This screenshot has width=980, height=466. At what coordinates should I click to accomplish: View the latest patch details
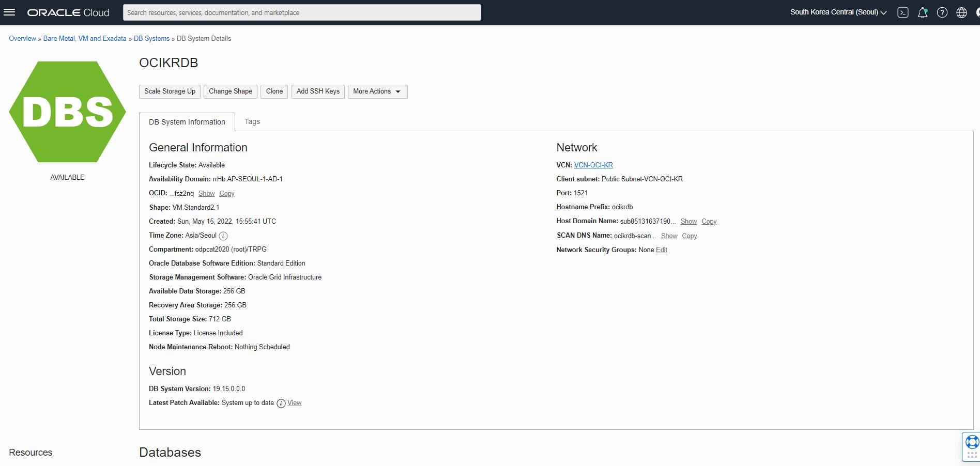[295, 403]
